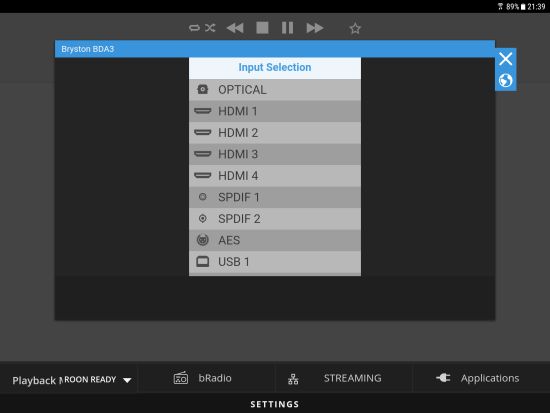Open the STREAMING tab

(344, 378)
